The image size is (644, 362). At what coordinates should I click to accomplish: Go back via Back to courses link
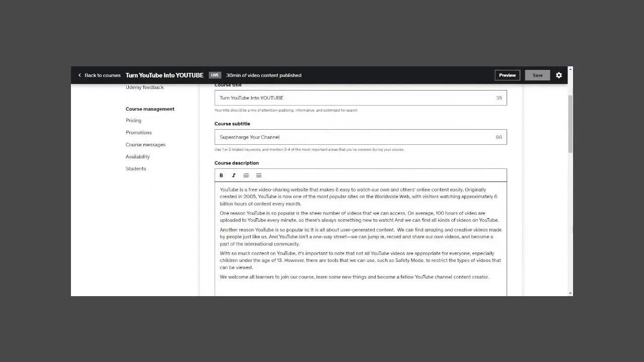coord(103,75)
